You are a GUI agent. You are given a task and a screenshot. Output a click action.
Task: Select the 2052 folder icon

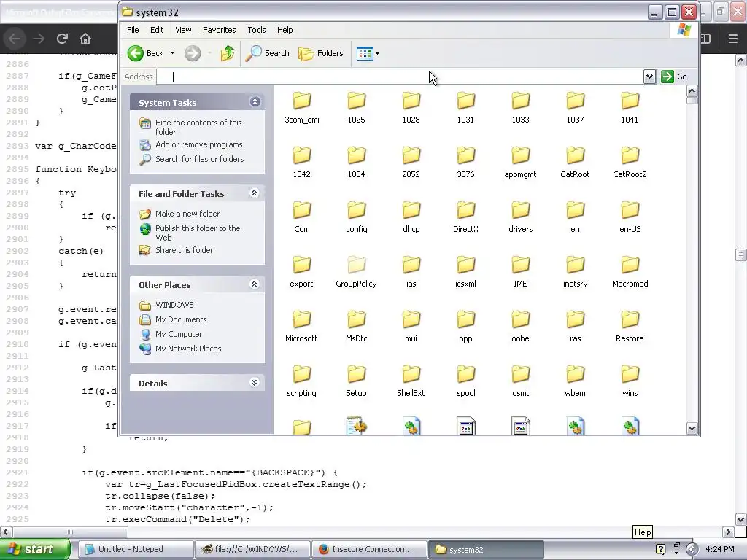411,155
